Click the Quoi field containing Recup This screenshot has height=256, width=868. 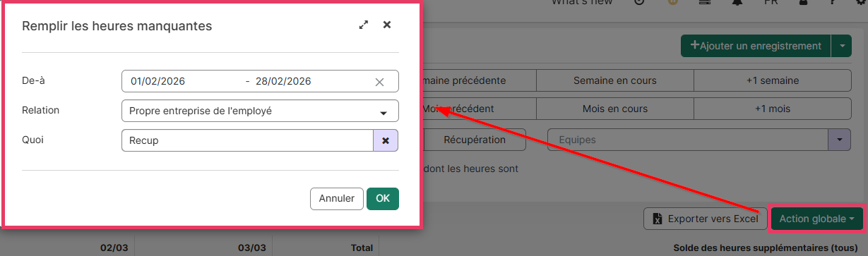(247, 140)
